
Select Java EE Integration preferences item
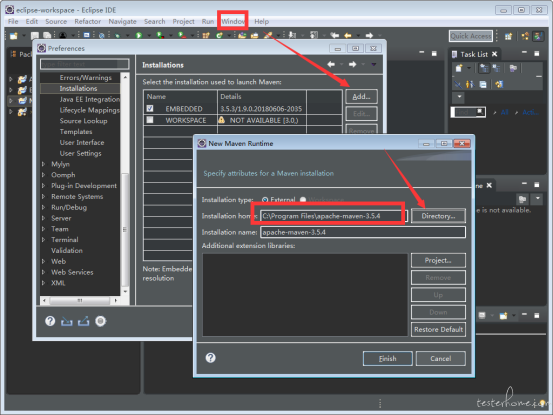pyautogui.click(x=90, y=99)
